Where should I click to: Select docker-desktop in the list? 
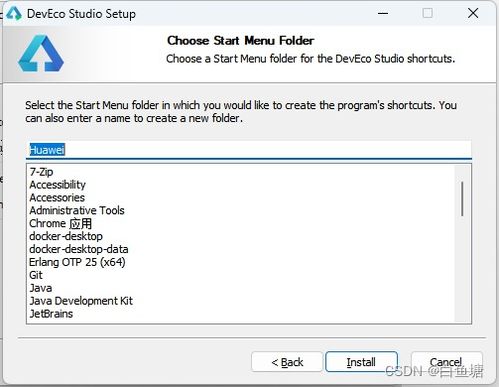click(66, 236)
